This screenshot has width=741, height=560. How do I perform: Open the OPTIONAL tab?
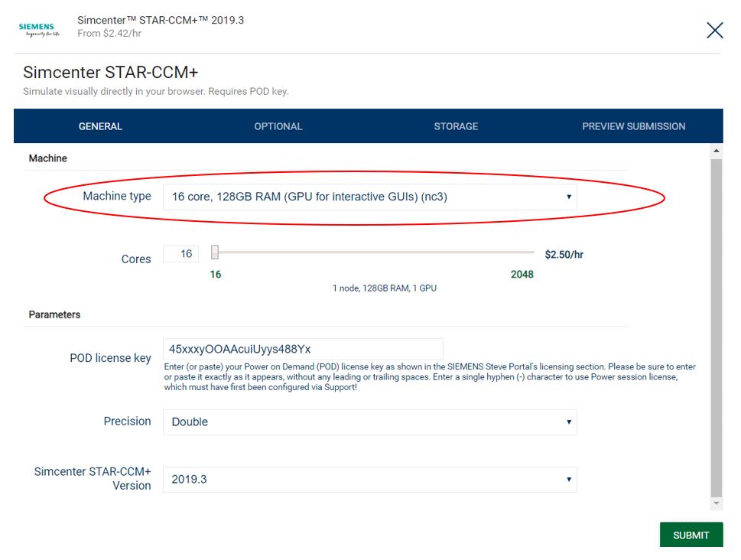(278, 126)
